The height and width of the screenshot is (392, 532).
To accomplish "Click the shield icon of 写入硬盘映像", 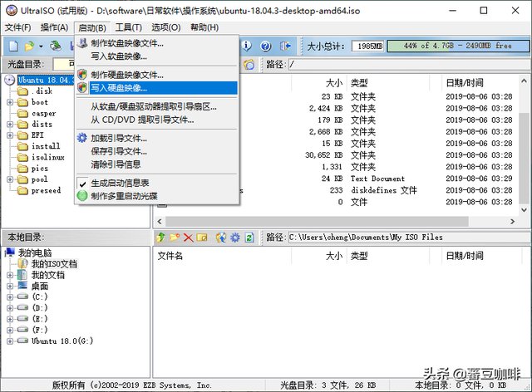I will click(82, 88).
